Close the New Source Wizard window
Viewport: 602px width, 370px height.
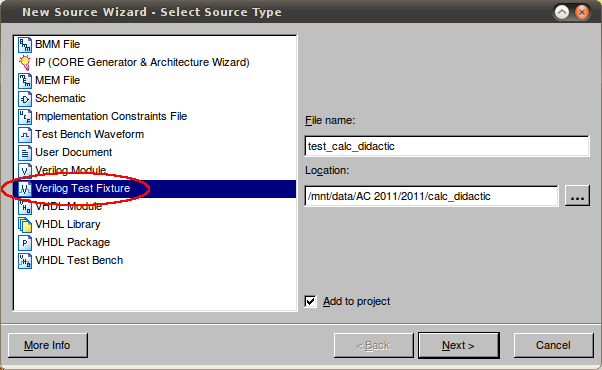point(582,12)
